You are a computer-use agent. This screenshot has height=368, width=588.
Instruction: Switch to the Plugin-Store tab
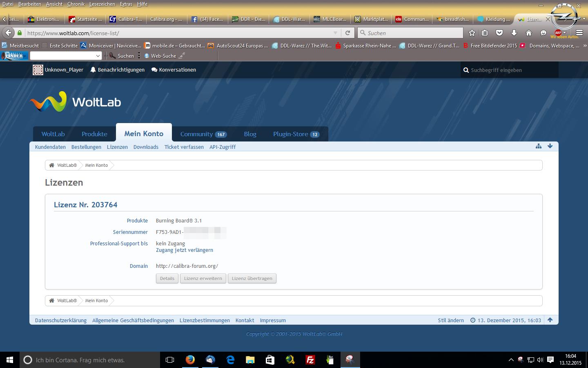click(296, 134)
